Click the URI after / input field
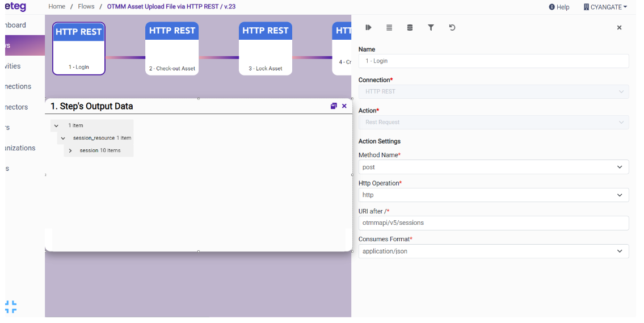 493,223
